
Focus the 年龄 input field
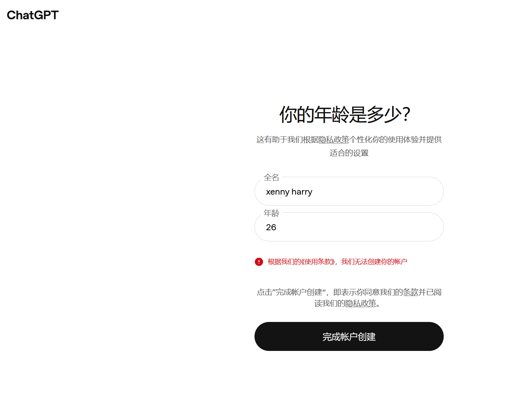[x=349, y=227]
